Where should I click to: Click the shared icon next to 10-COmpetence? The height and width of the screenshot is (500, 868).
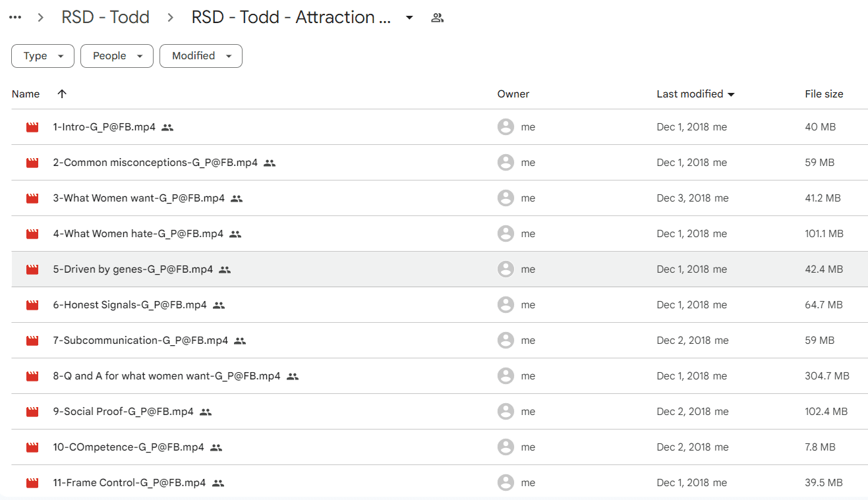[x=216, y=447]
